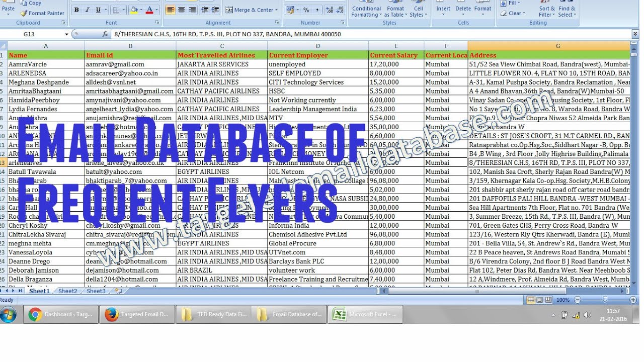Click the Conditional Formatting button
Image resolution: width=644 pixels, height=362 pixels.
366,11
